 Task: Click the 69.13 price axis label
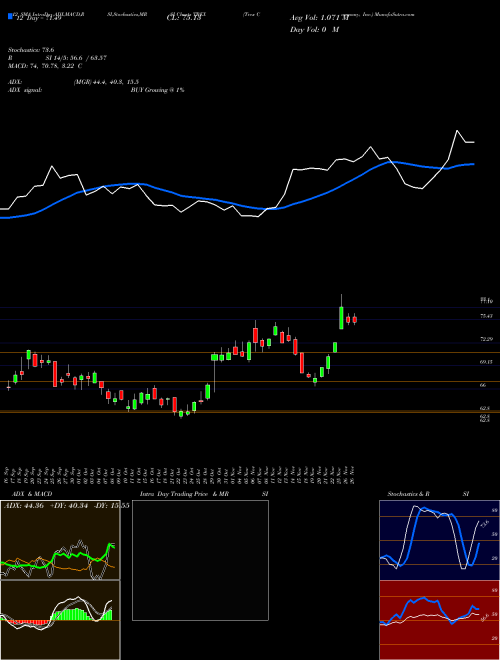(x=487, y=362)
